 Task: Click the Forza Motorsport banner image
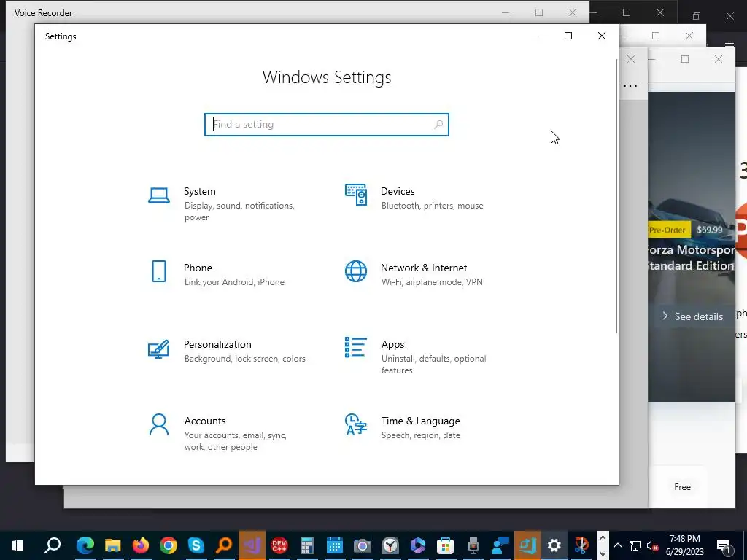point(692,246)
